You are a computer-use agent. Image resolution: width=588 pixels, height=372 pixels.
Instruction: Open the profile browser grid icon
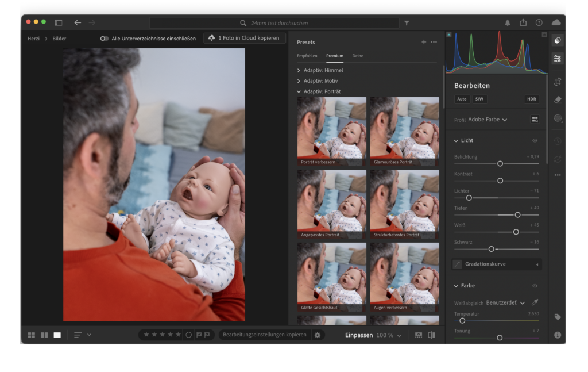click(535, 119)
